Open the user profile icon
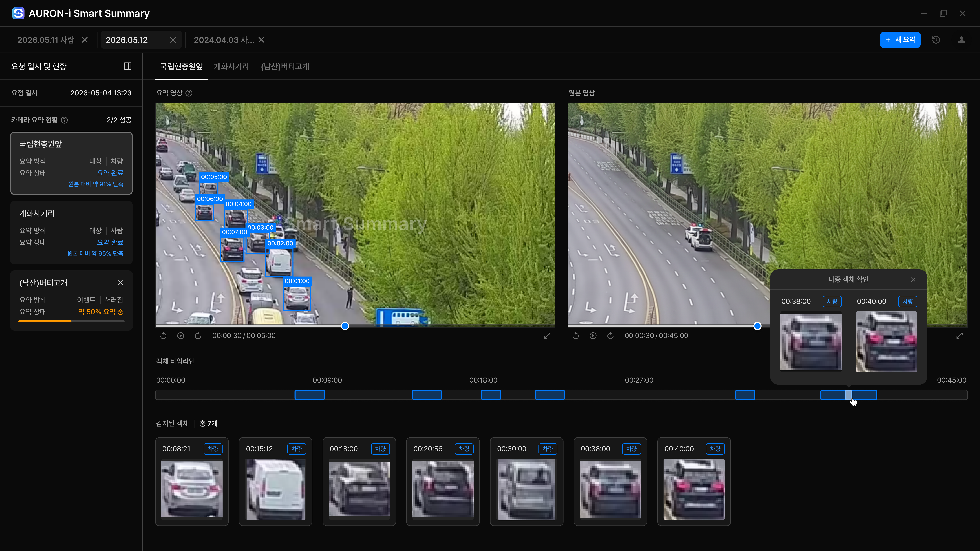Image resolution: width=980 pixels, height=551 pixels. coord(961,40)
